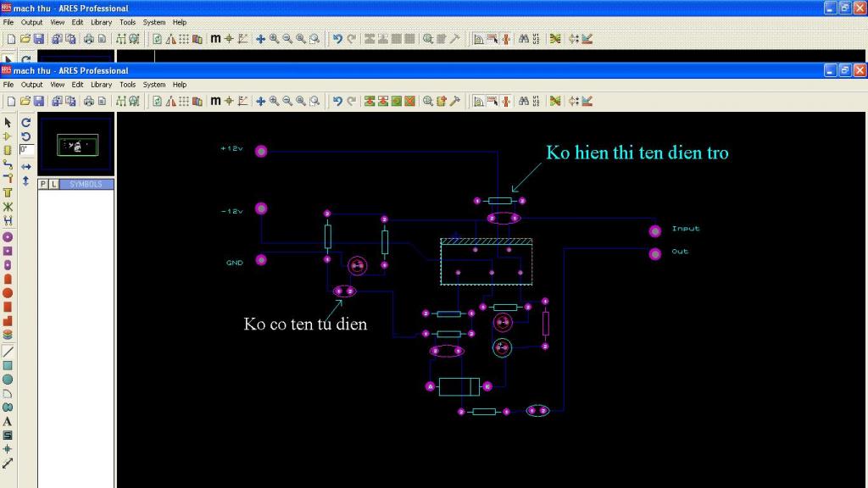
Task: Select the Via placement tool
Action: point(8,178)
